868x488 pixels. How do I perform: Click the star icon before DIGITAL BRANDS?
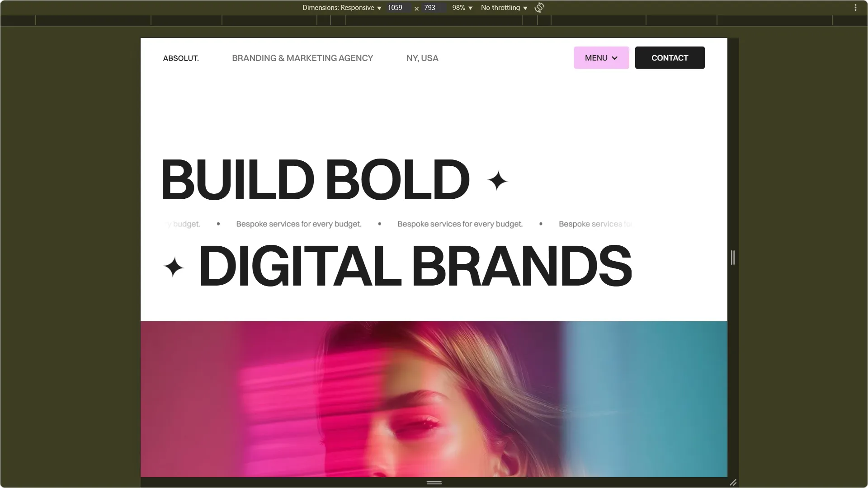(x=174, y=267)
